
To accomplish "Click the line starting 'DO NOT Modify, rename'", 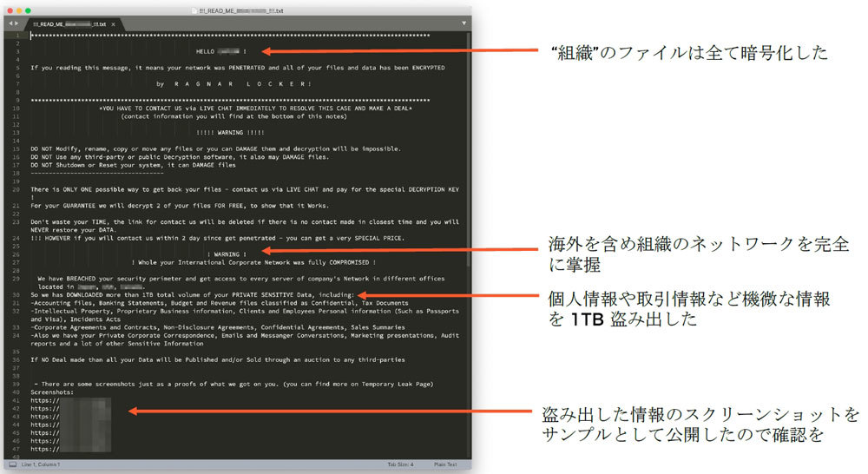I will [x=215, y=149].
